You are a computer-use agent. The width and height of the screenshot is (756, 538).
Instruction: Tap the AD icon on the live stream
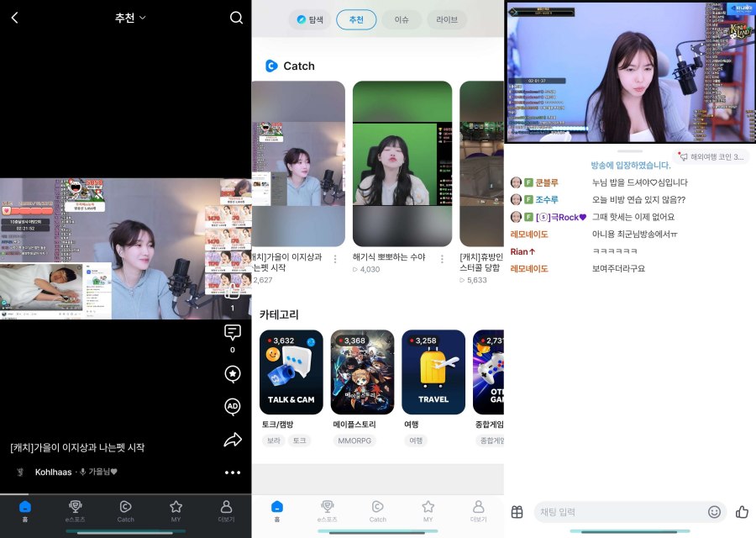[x=232, y=404]
